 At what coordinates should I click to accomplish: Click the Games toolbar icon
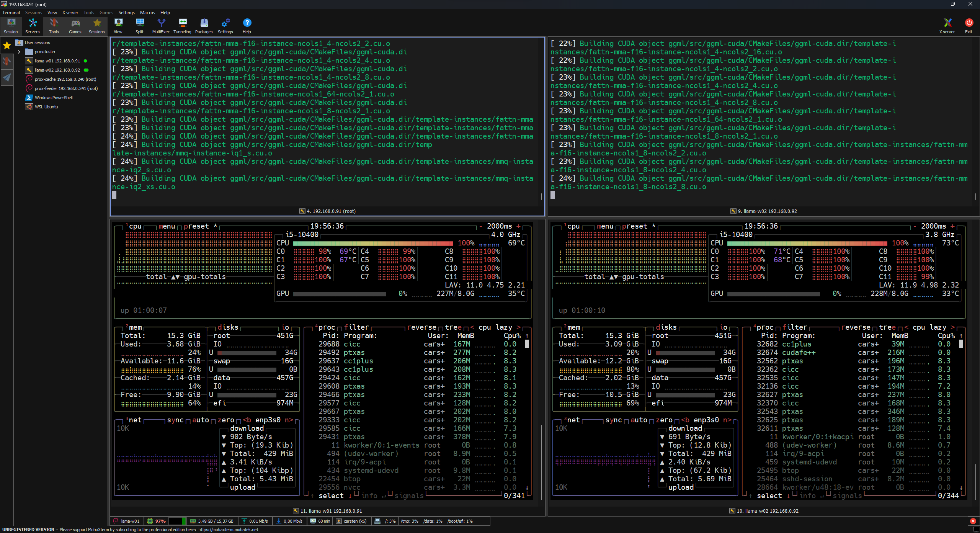tap(75, 26)
